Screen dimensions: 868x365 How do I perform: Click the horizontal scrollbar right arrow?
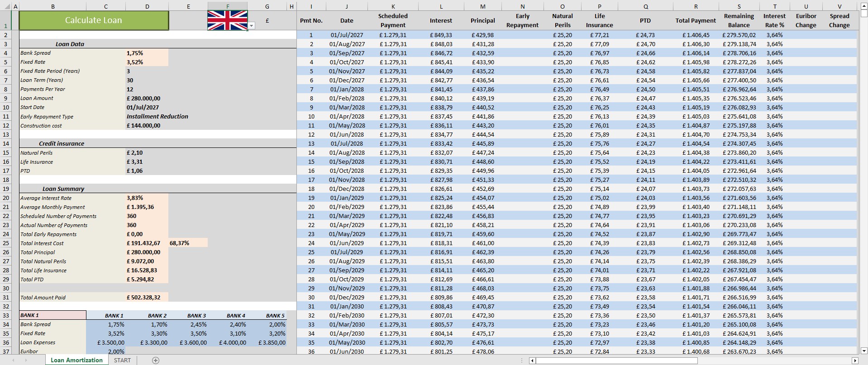coord(854,360)
